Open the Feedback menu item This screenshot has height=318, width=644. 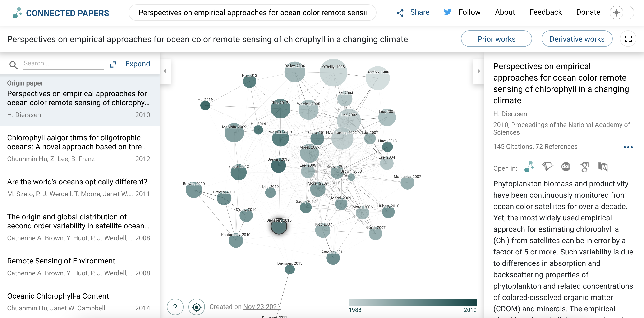click(x=545, y=12)
